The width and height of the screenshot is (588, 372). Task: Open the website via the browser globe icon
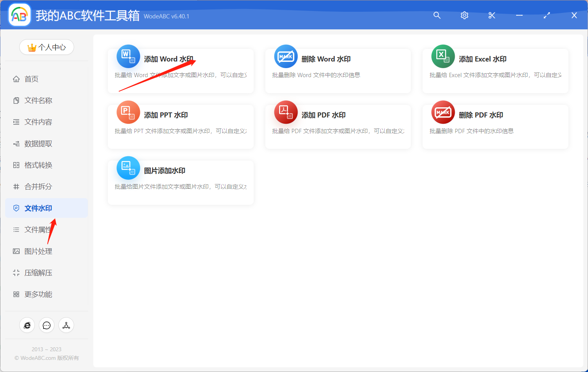tap(27, 325)
